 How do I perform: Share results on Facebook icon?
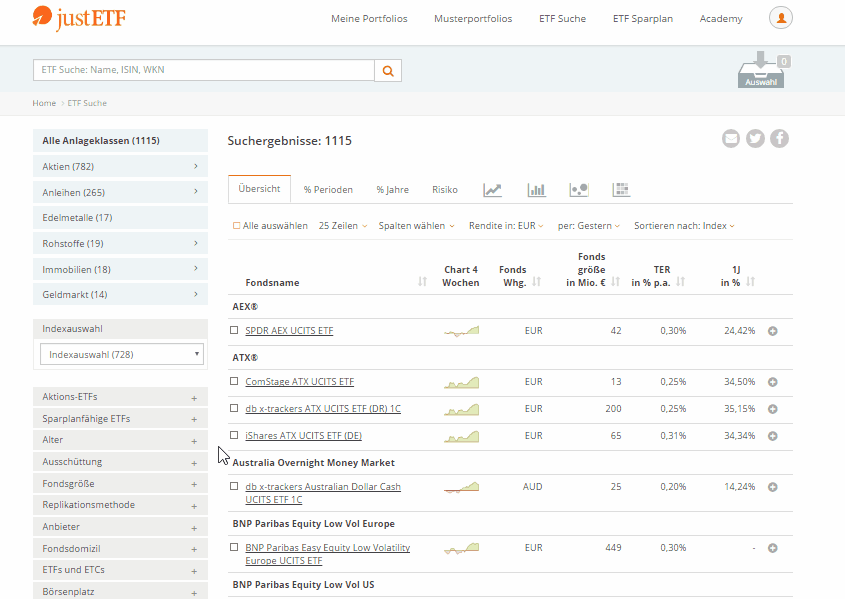coord(779,139)
